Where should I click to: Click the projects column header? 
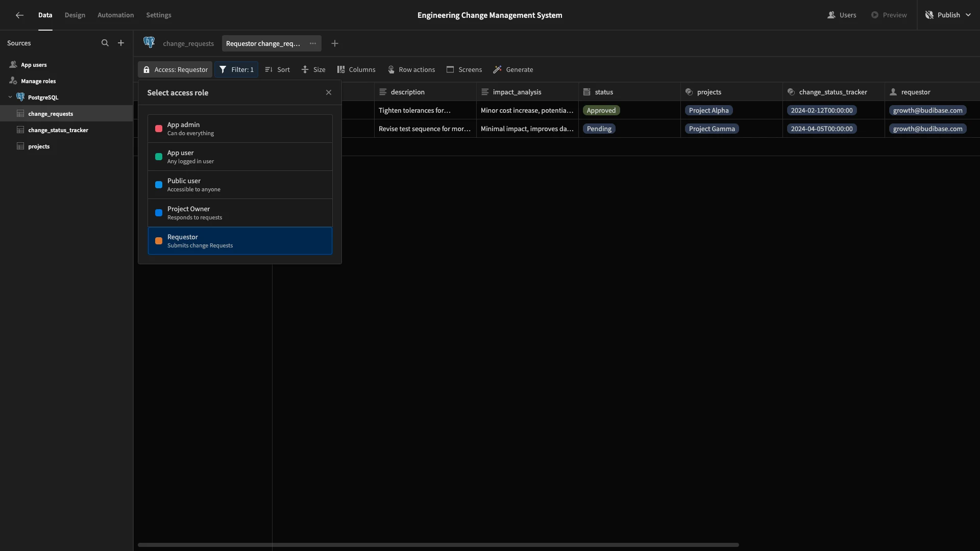point(731,92)
